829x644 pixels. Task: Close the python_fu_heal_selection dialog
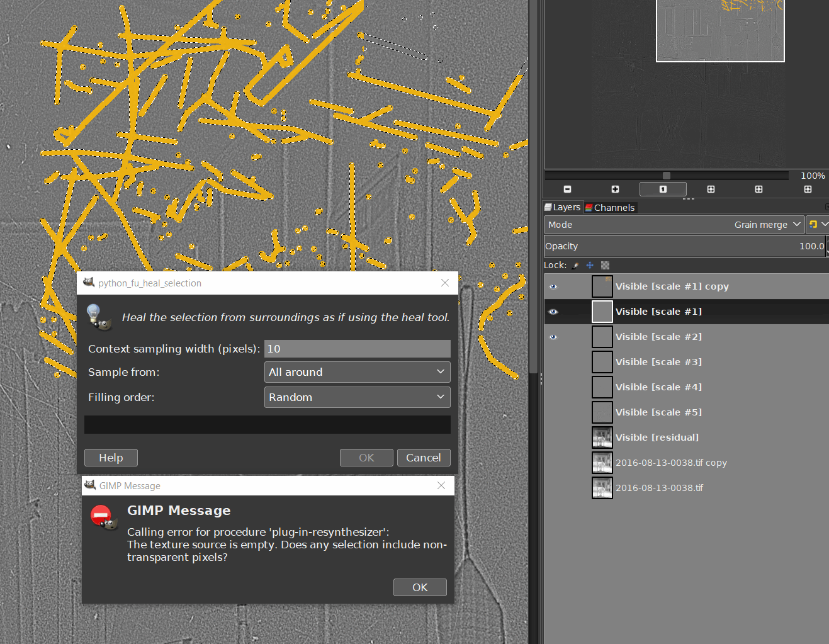pyautogui.click(x=445, y=283)
